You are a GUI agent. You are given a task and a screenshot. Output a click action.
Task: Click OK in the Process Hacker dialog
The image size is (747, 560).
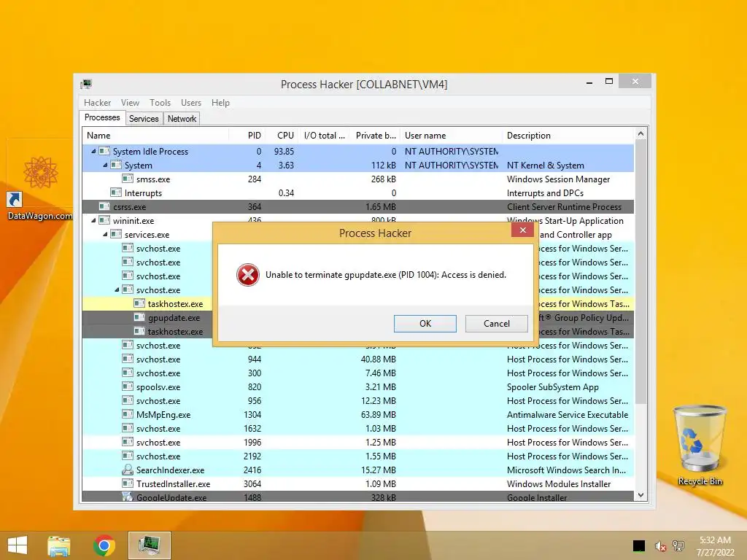(x=425, y=323)
